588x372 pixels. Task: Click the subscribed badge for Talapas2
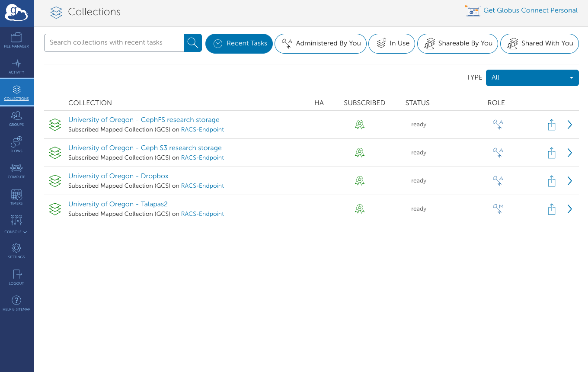point(360,208)
